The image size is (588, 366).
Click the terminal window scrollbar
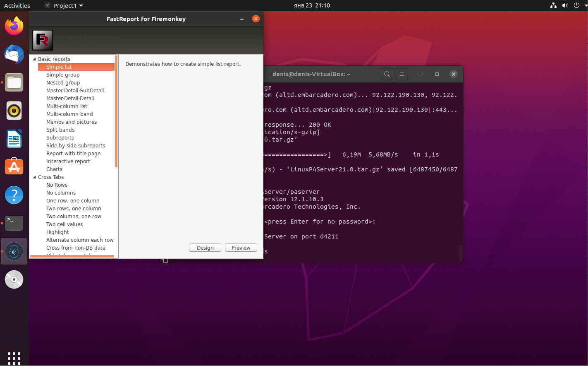click(460, 253)
